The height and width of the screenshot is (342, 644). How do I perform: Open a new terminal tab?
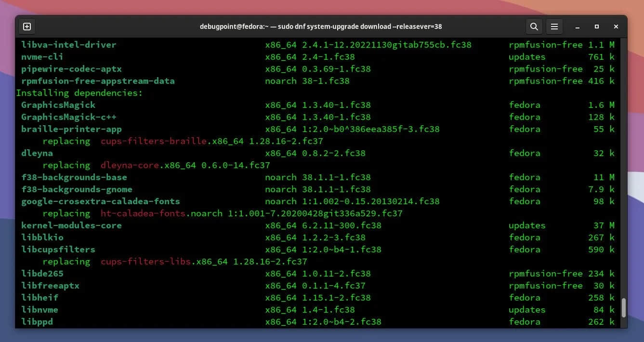tap(27, 26)
